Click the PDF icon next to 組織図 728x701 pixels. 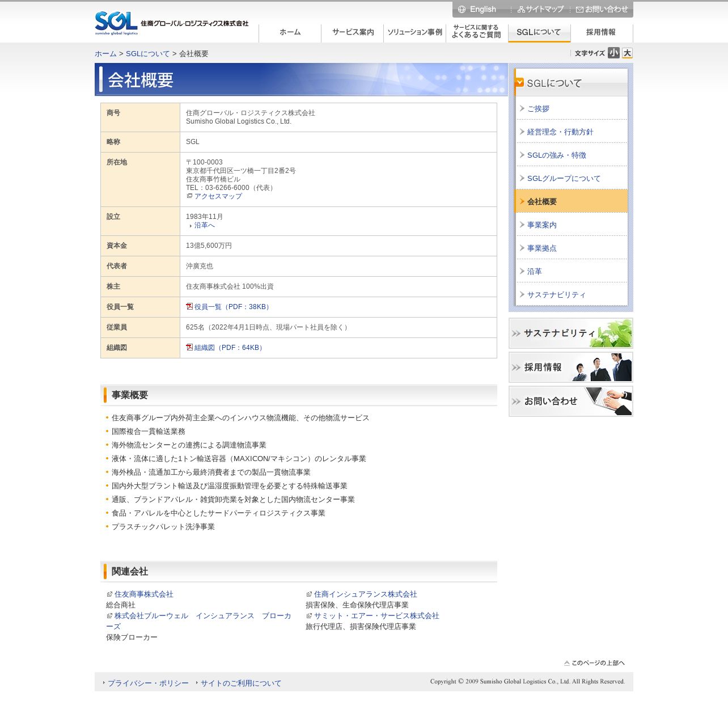(189, 347)
